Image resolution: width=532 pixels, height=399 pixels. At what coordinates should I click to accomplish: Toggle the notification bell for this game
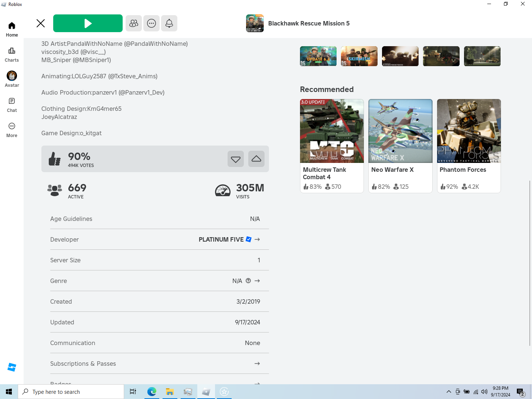[169, 23]
